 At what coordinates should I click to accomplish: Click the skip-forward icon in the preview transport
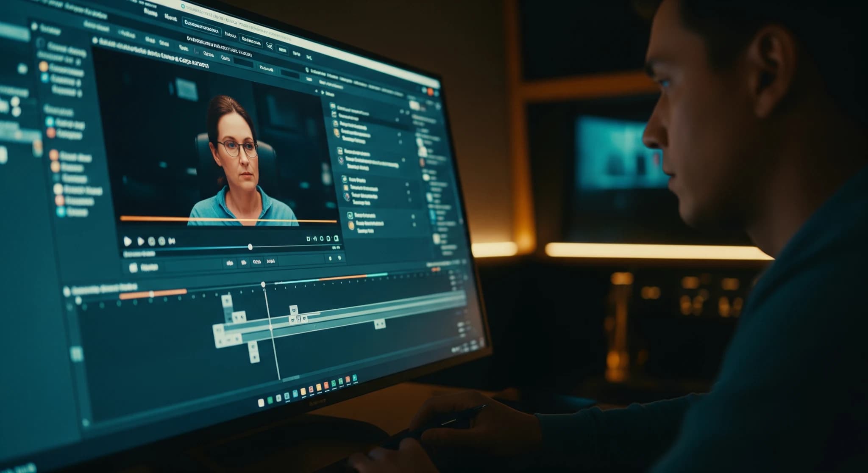172,241
